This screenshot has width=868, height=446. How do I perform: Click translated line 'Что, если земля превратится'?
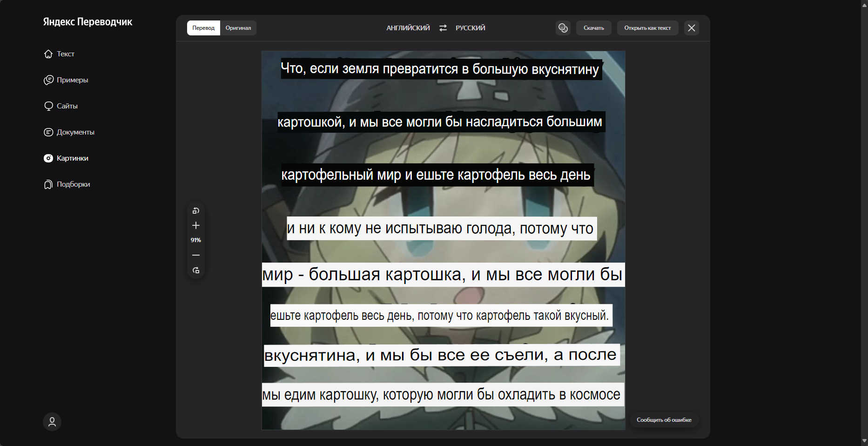(440, 69)
